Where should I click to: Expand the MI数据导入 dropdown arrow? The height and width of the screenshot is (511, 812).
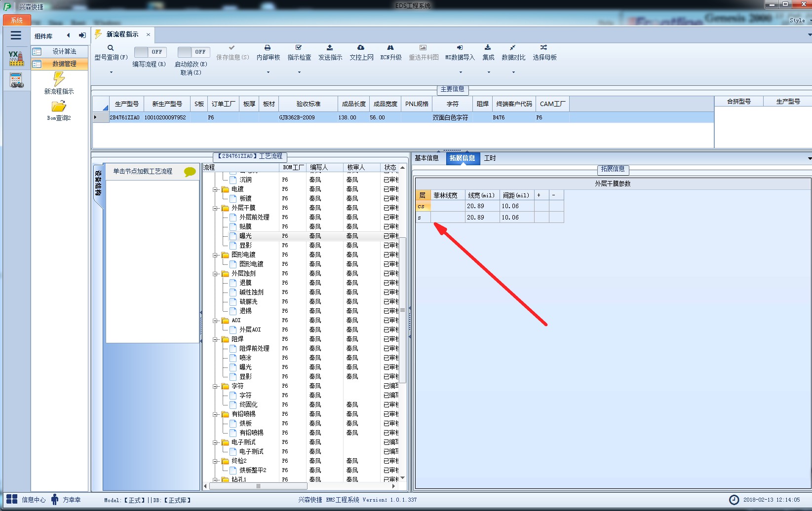(461, 73)
